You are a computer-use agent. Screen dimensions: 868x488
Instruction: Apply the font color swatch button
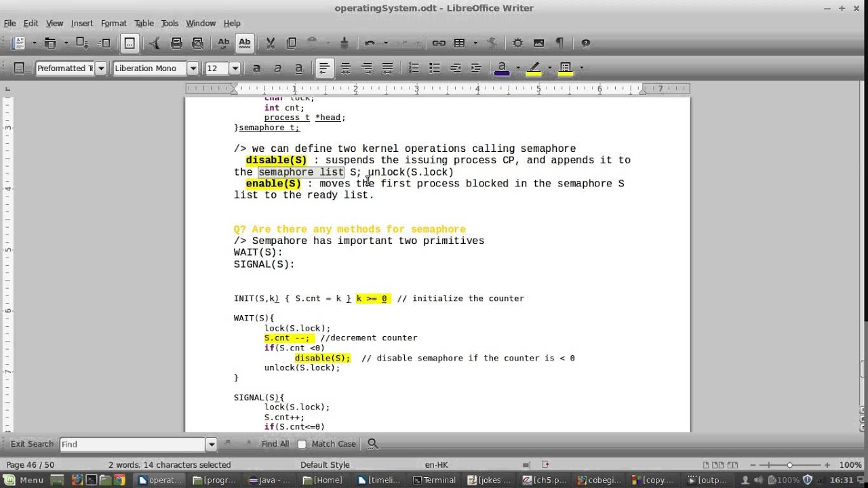pos(502,68)
